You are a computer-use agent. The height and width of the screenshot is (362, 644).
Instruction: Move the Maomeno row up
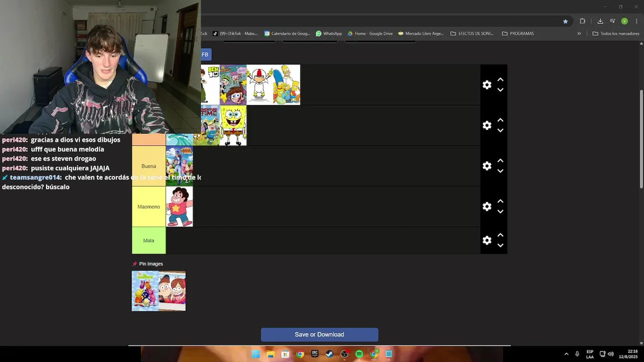coord(501,202)
